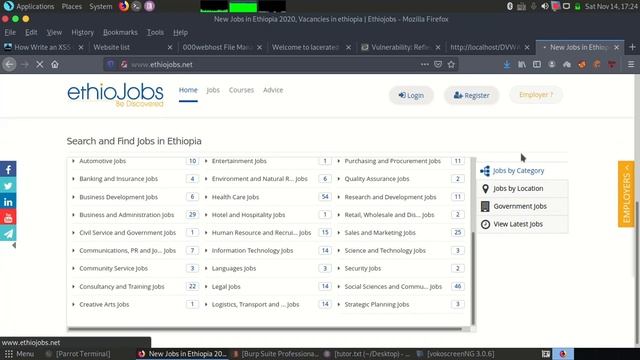Open Twitter share sidebar icon

tap(8, 185)
